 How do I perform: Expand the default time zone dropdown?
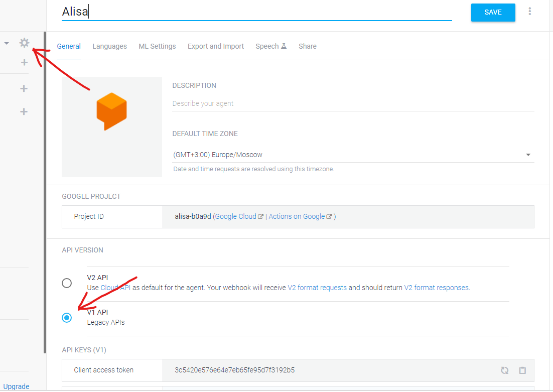coord(528,155)
